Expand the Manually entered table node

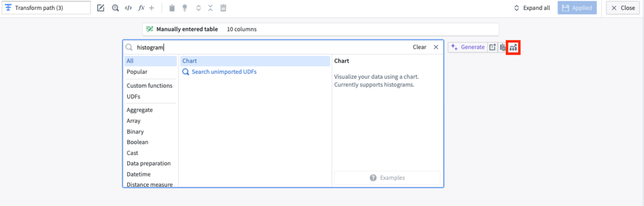tap(187, 29)
